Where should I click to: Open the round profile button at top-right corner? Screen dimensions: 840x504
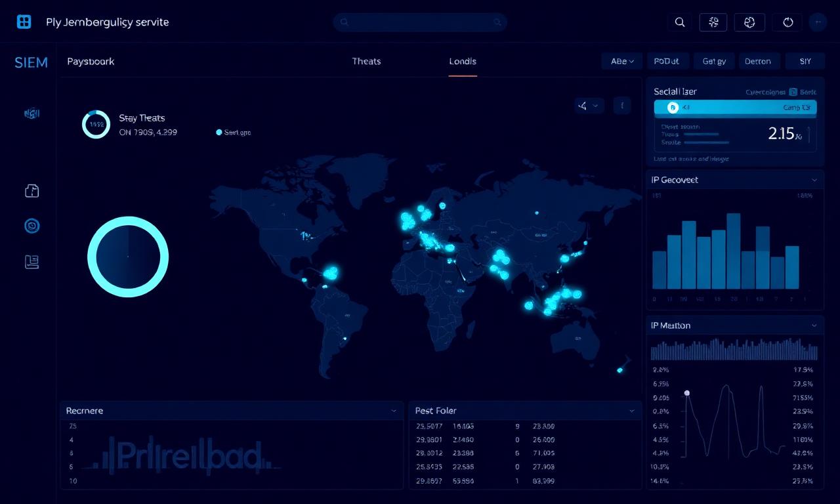(x=818, y=22)
